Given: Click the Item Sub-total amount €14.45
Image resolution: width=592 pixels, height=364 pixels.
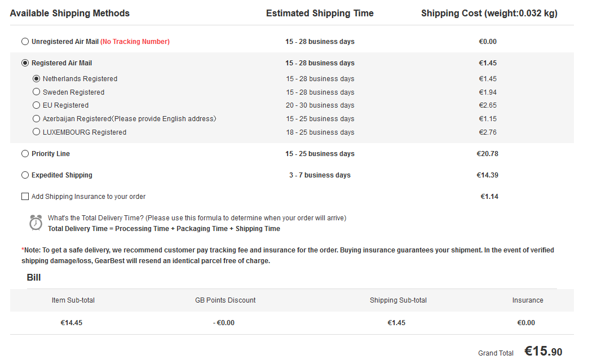Looking at the screenshot, I should 72,323.
